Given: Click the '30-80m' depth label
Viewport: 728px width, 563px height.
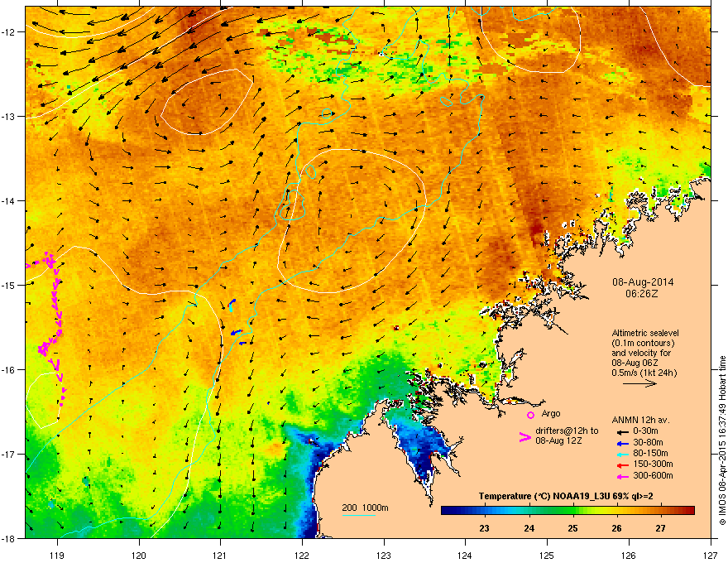Looking at the screenshot, I should click(x=648, y=442).
